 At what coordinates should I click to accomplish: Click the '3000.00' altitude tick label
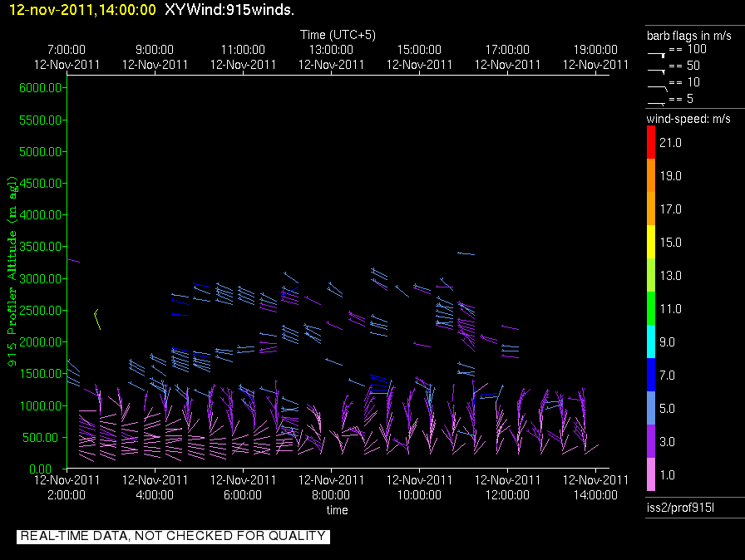(x=41, y=278)
